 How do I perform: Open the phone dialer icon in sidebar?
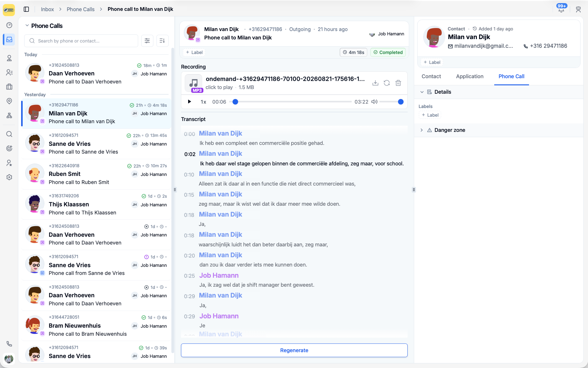click(9, 344)
